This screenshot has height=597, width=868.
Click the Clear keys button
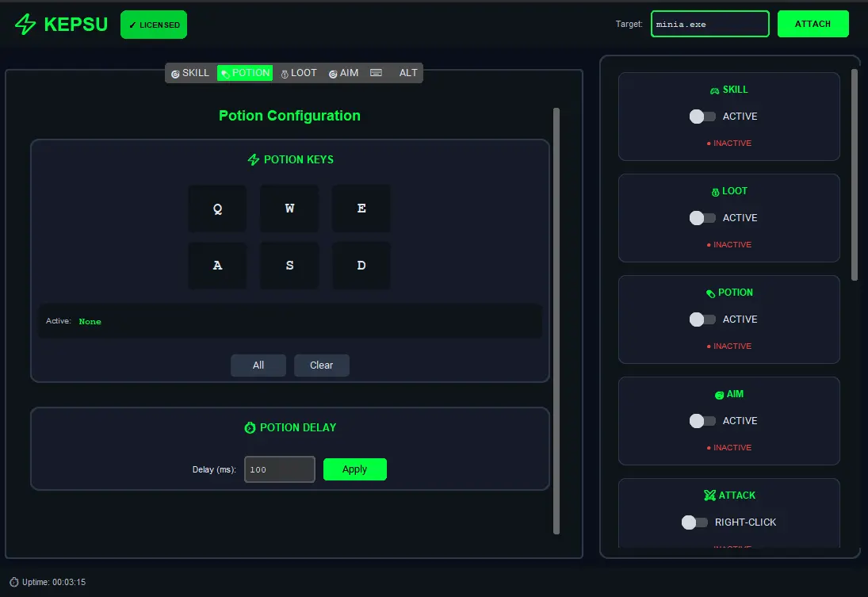tap(322, 365)
